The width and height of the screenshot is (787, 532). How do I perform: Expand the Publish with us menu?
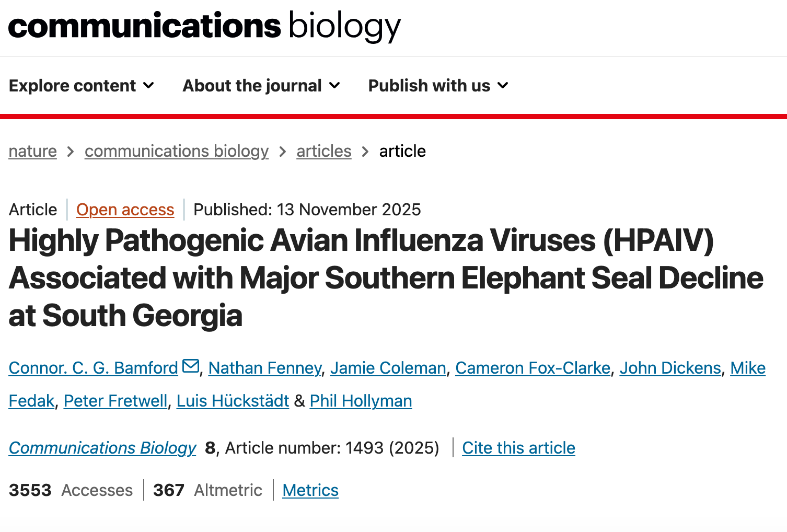click(x=438, y=86)
